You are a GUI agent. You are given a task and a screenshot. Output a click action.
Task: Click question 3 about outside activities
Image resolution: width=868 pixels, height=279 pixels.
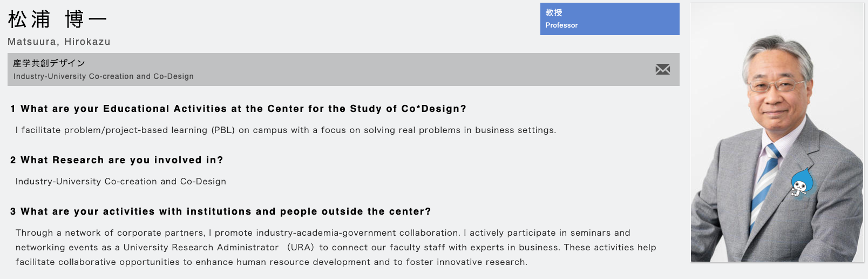point(220,211)
